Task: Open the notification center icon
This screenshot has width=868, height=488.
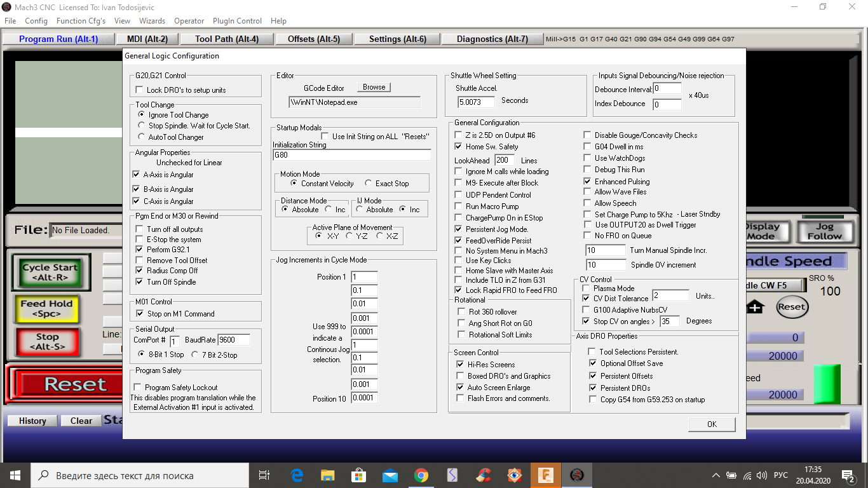Action: pyautogui.click(x=848, y=475)
